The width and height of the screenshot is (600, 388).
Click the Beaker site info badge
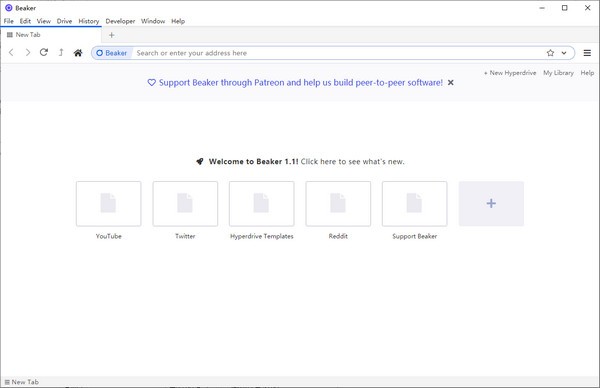pyautogui.click(x=112, y=53)
